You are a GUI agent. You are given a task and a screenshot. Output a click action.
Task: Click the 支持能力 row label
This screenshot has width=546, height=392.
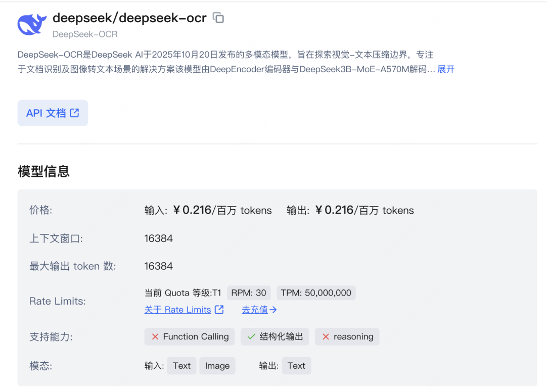click(51, 337)
